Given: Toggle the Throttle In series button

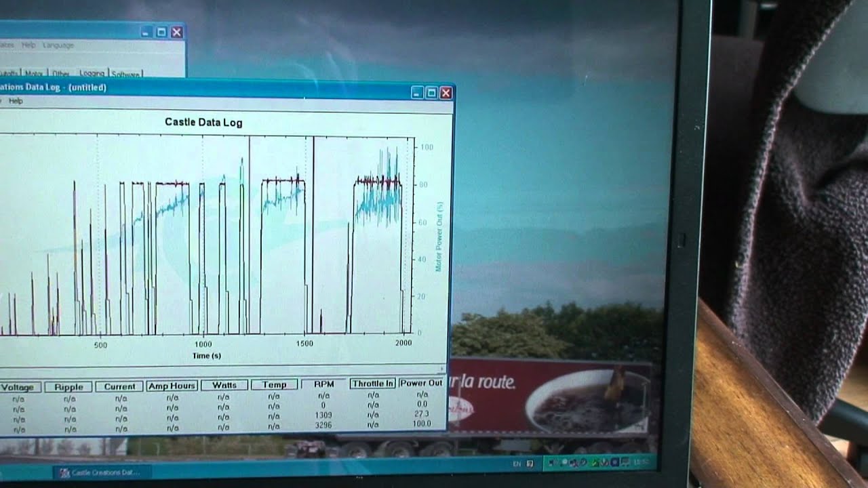Looking at the screenshot, I should tap(372, 383).
